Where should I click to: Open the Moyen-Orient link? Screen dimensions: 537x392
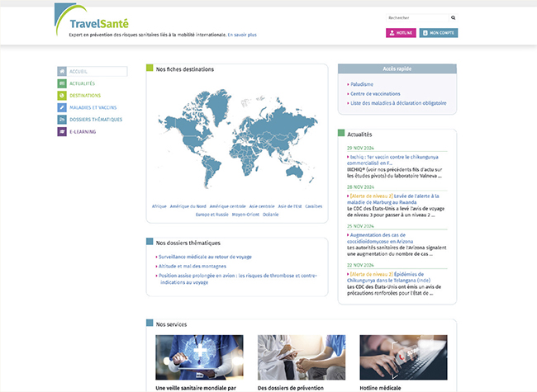pyautogui.click(x=245, y=215)
